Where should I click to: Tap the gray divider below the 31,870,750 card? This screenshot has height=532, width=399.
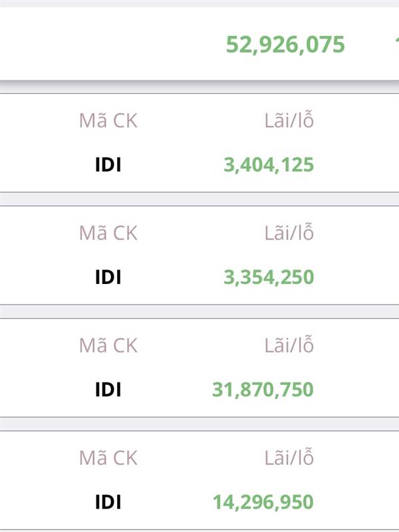(x=199, y=424)
